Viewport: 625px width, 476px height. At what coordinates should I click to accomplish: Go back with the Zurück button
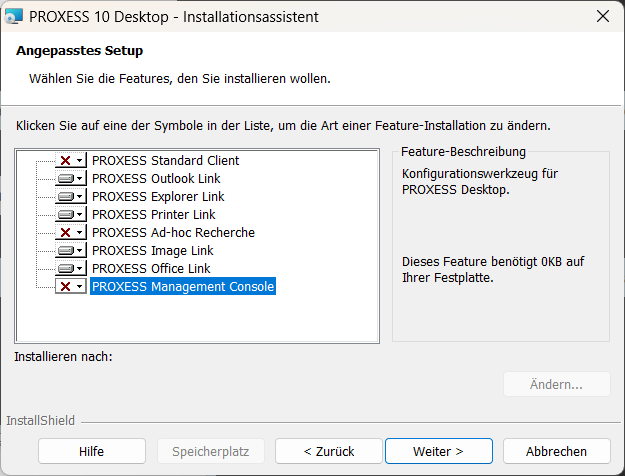click(329, 451)
